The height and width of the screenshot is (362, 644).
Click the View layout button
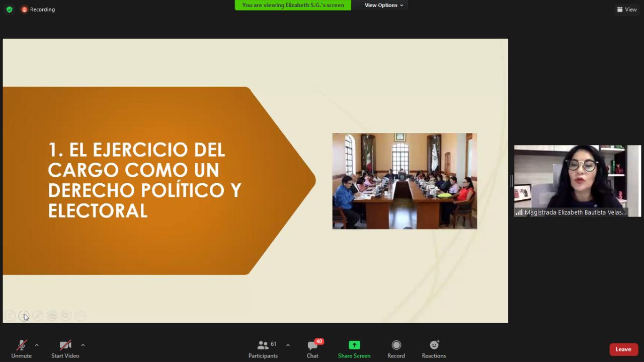[x=627, y=10]
